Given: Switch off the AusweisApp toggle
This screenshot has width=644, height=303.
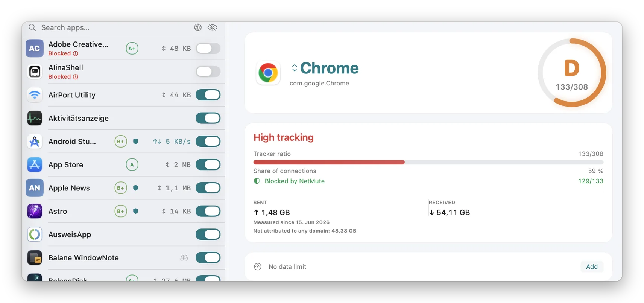Looking at the screenshot, I should tap(208, 234).
